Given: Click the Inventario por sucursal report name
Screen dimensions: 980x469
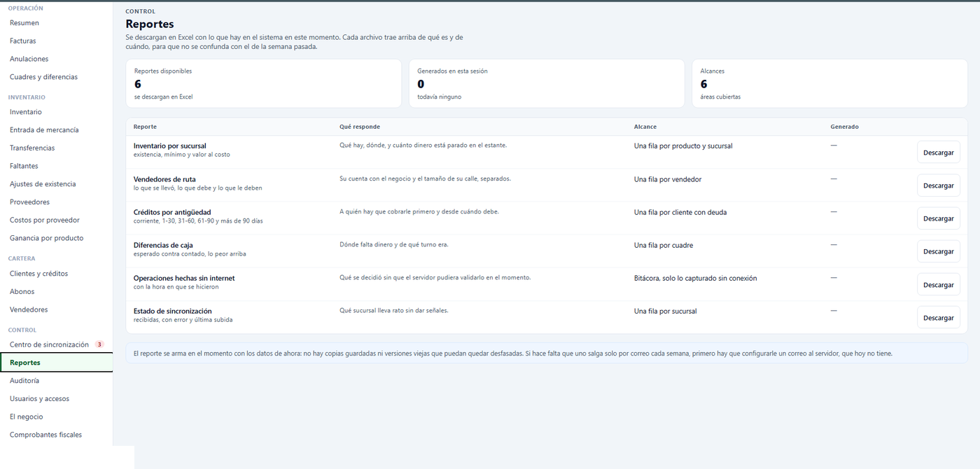Looking at the screenshot, I should pos(170,146).
